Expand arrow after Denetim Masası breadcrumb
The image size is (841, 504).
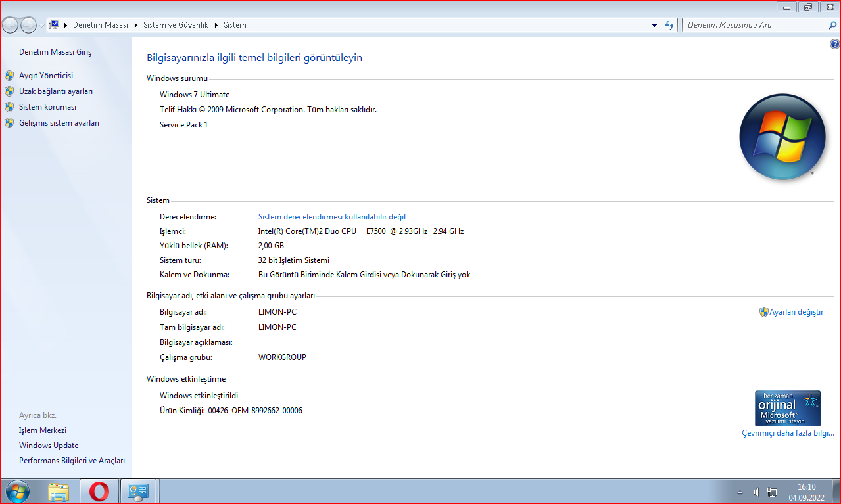tap(136, 25)
